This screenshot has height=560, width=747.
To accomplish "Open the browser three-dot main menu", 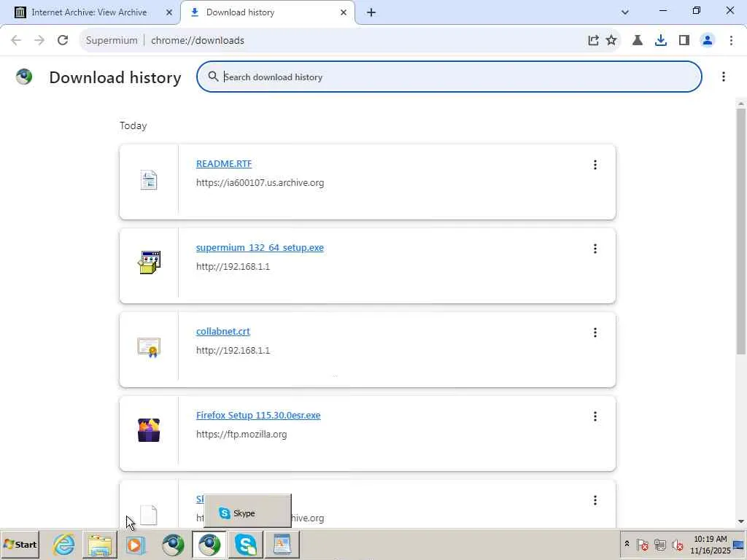I will (x=731, y=41).
